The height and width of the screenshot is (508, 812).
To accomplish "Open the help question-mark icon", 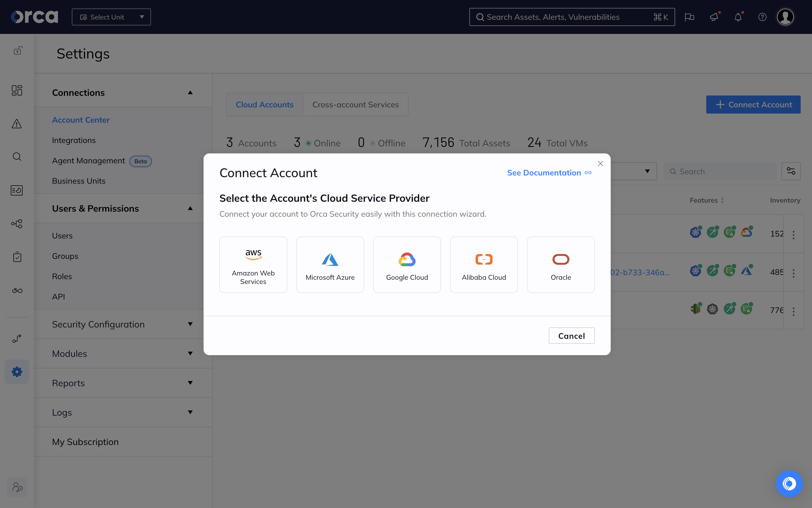I will pos(762,17).
